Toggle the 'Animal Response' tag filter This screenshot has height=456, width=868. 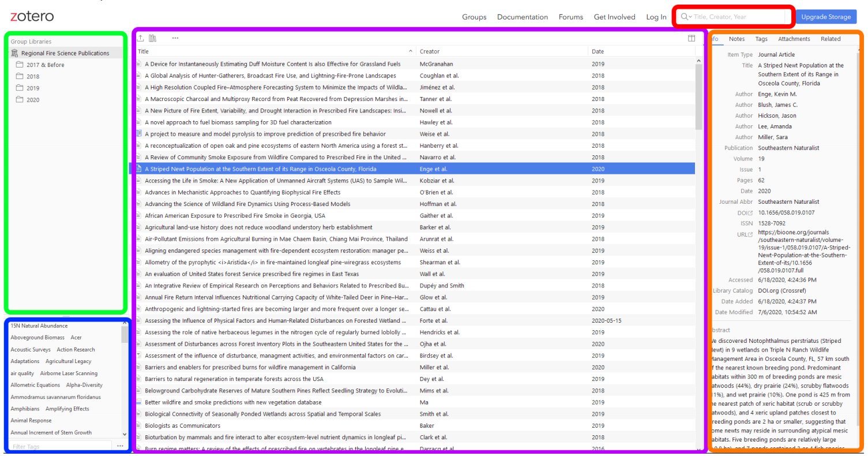click(31, 420)
